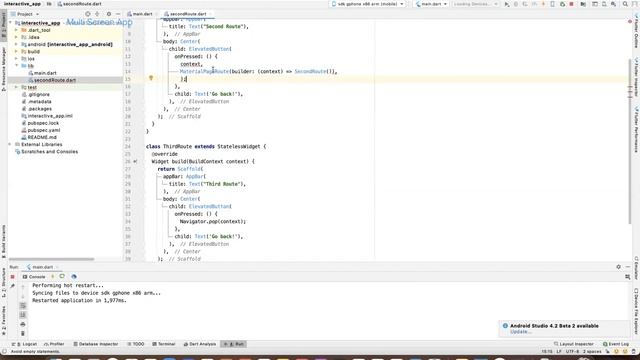Viewport: 640px width, 360px height.
Task: Open the Terminal tool window
Action: click(163, 344)
